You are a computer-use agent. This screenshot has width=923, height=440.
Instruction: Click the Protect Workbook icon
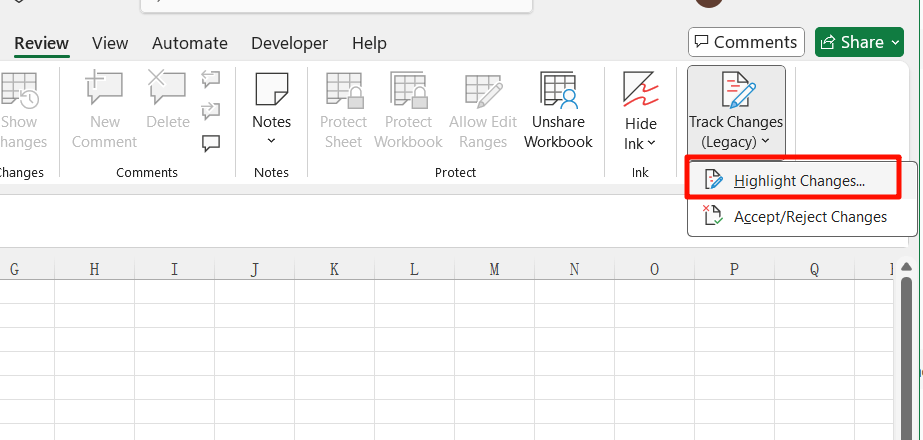pyautogui.click(x=409, y=90)
